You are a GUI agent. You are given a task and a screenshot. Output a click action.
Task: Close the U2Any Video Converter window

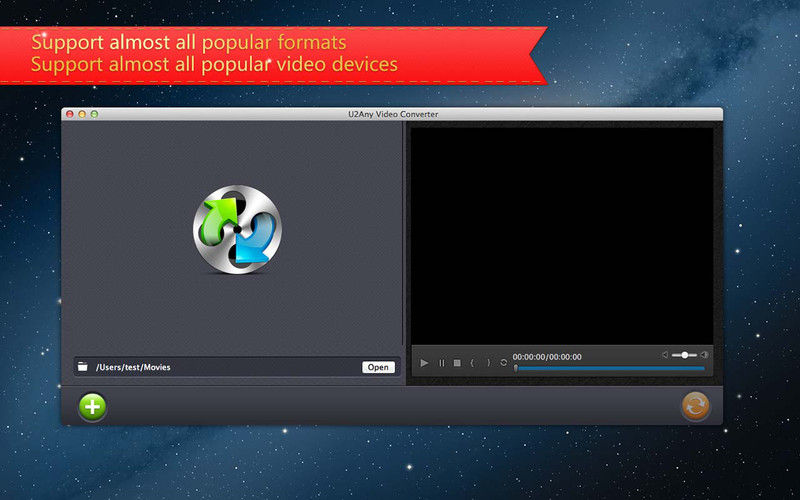coord(70,114)
